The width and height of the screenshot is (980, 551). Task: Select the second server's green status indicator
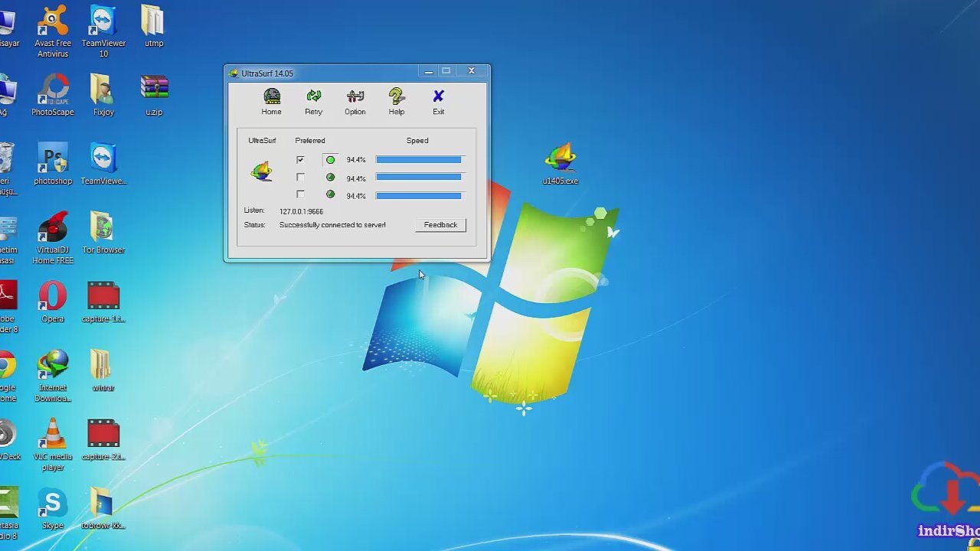(x=330, y=178)
